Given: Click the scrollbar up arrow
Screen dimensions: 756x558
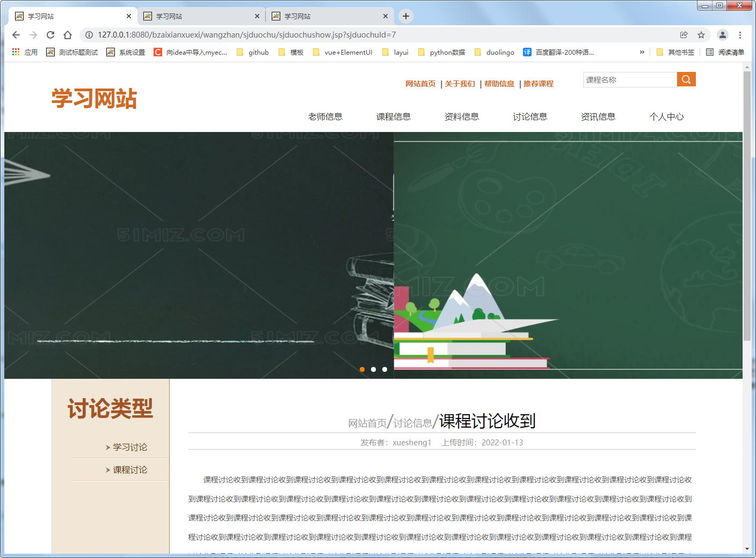Looking at the screenshot, I should coord(747,67).
